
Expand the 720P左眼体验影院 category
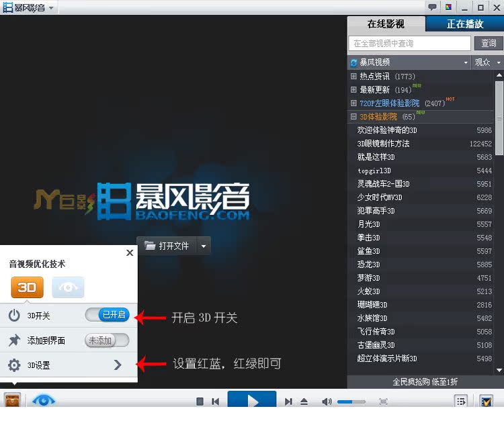tap(353, 103)
